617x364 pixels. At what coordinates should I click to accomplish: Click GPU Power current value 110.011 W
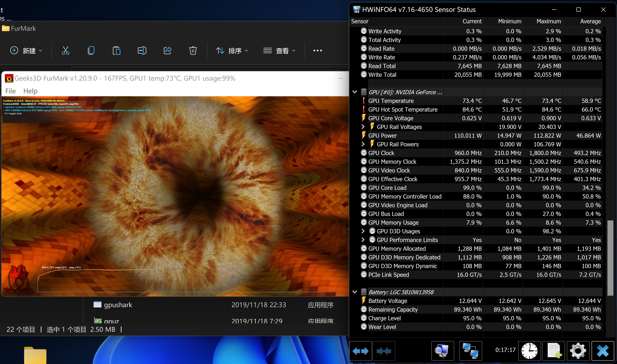click(467, 135)
